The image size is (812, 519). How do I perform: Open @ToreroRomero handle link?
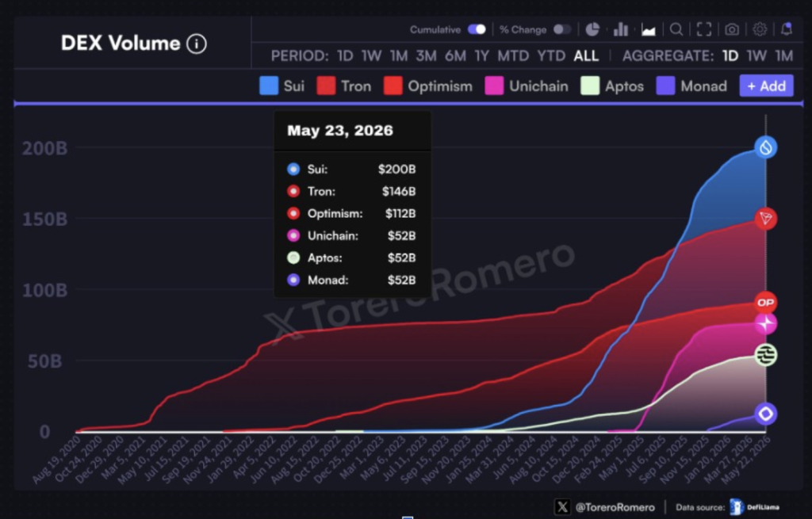pos(615,508)
